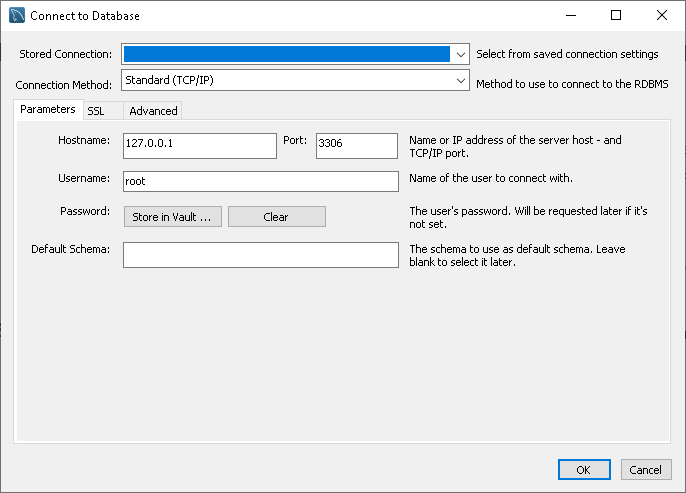This screenshot has height=493, width=686.
Task: Clear the stored password
Action: [x=276, y=217]
